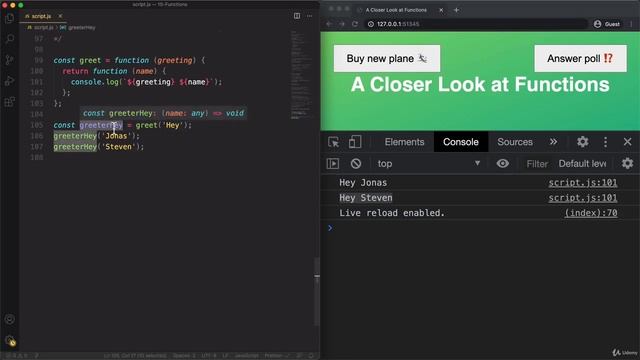The width and height of the screenshot is (640, 360).
Task: Open the Explorer view in VS Code
Action: [9, 18]
